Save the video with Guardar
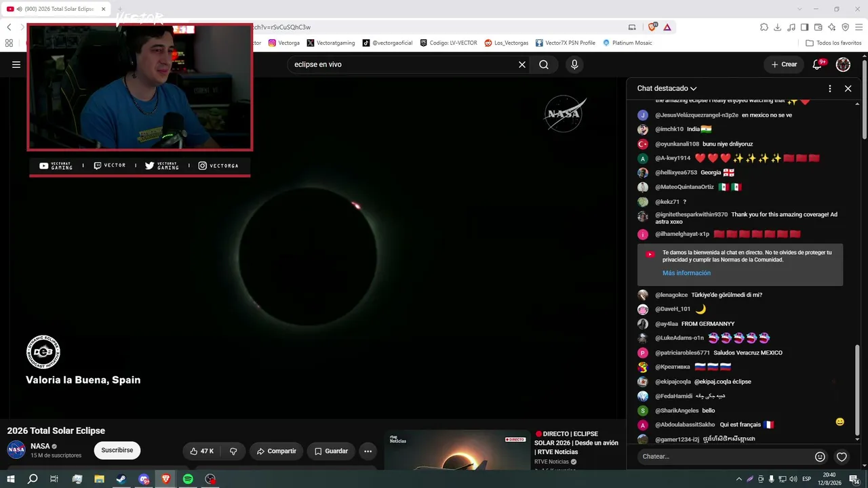This screenshot has height=488, width=868. click(x=331, y=451)
